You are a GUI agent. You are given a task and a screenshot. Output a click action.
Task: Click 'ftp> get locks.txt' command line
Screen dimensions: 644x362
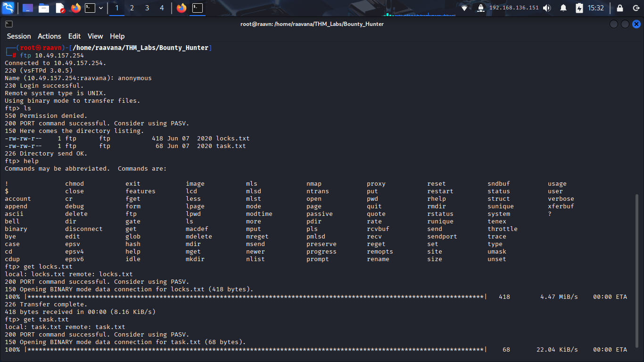click(39, 267)
